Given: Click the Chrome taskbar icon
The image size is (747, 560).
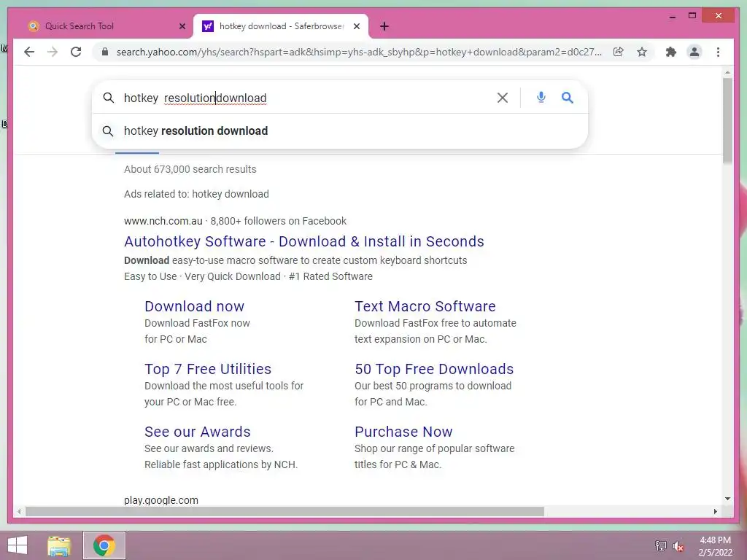Looking at the screenshot, I should (104, 545).
